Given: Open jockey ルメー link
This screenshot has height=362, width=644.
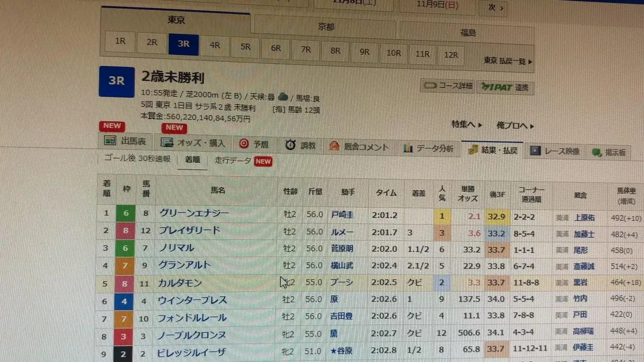Looking at the screenshot, I should 342,232.
